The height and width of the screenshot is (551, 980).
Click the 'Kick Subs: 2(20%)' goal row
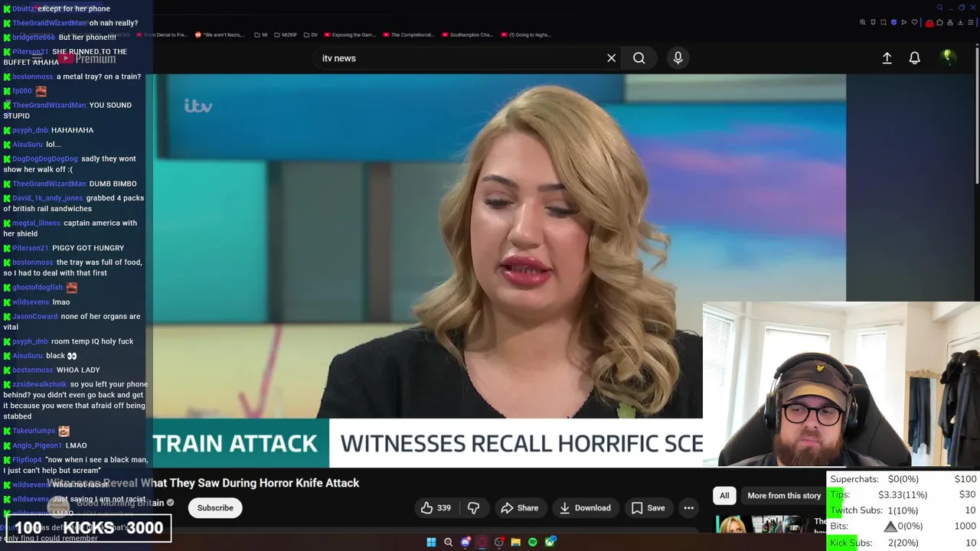(903, 543)
